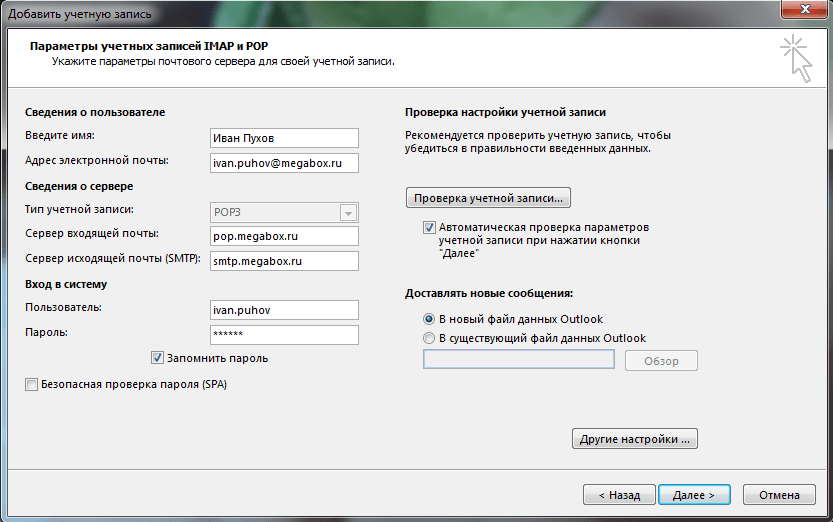Click the outgoing SMTP server field
Viewport: 833px width, 522px height.
(x=283, y=261)
